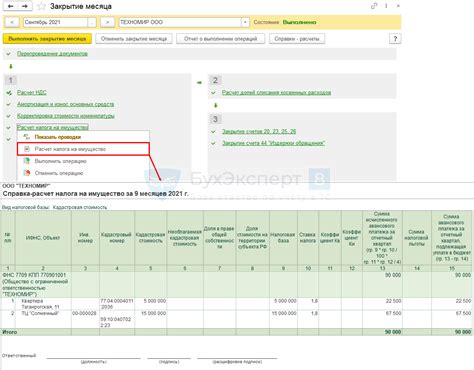This screenshot has width=474, height=370.
Task: Open Корректировка стоимости номенклатуры link
Action: coord(66,116)
